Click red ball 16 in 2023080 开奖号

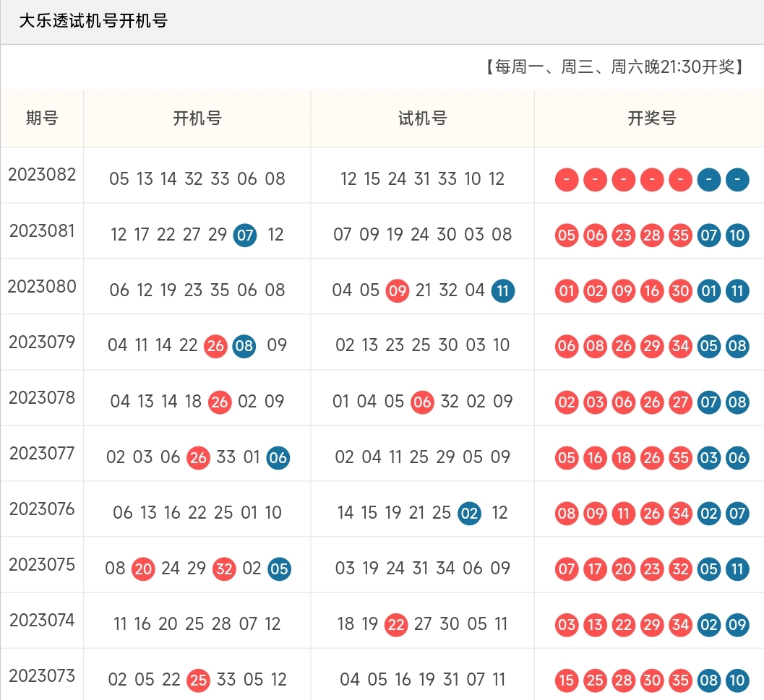(x=652, y=291)
